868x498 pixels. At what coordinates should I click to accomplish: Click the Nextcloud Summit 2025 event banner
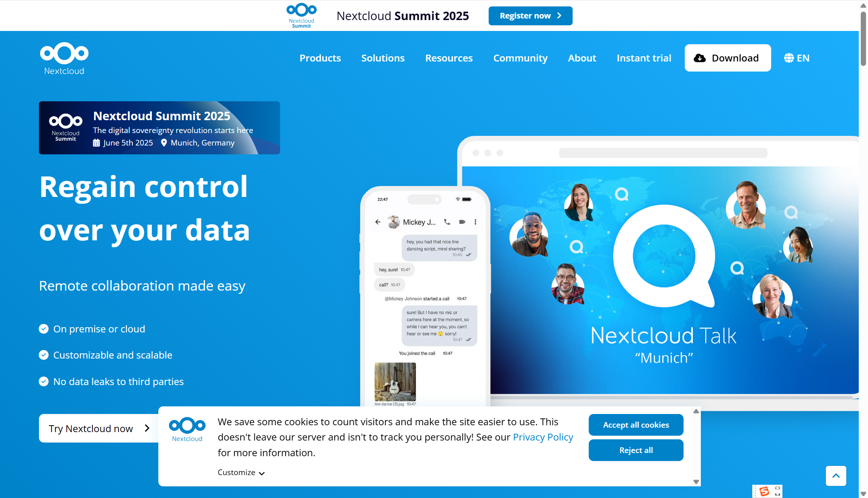click(159, 128)
